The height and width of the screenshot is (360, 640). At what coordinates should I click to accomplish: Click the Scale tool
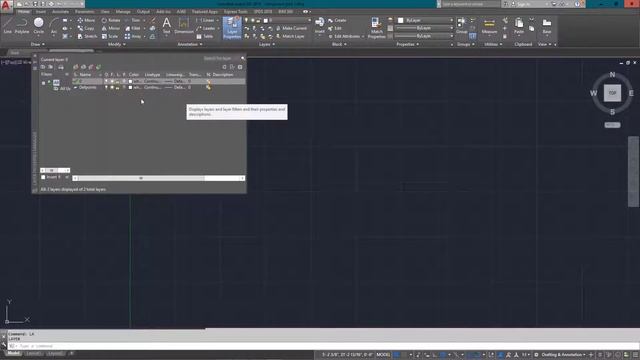point(110,36)
